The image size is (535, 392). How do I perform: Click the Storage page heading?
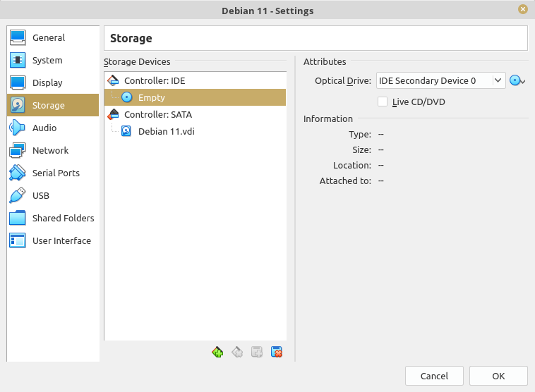131,38
